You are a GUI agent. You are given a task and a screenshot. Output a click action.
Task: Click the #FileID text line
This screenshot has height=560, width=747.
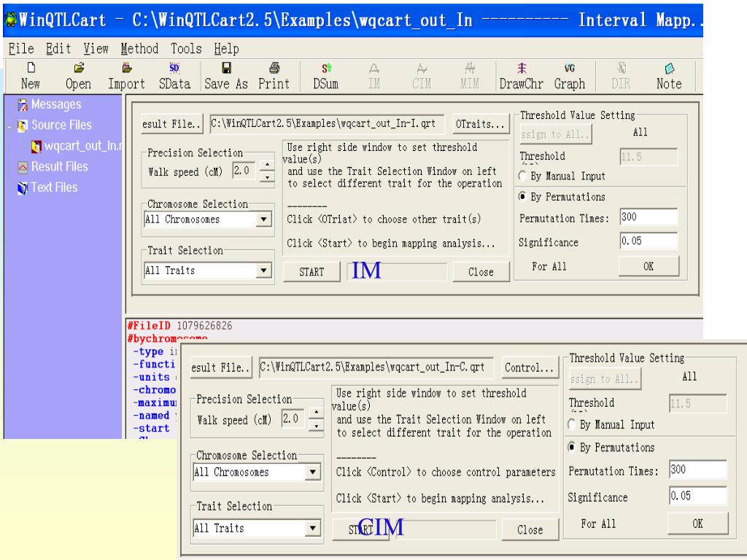point(179,326)
